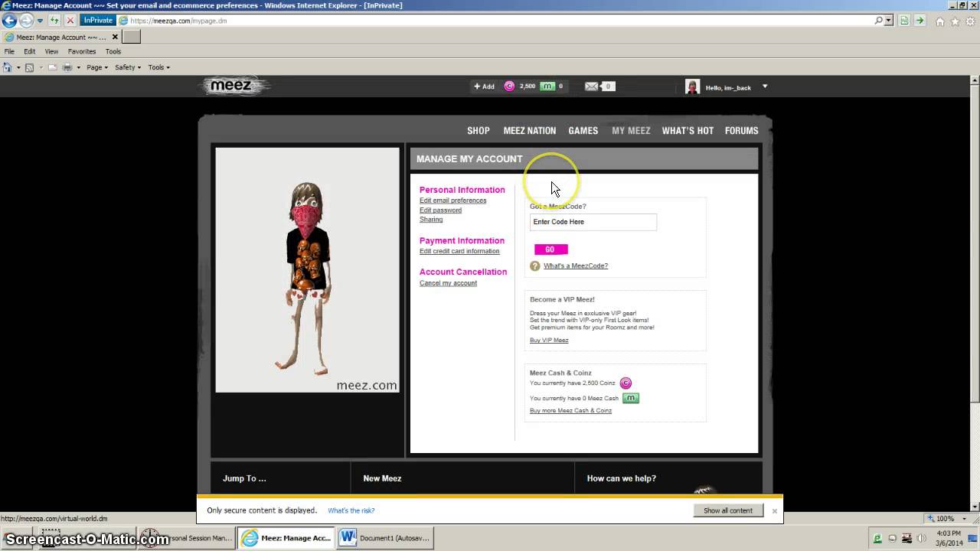Open the View menu
Screen dimensions: 980x551
coord(51,51)
